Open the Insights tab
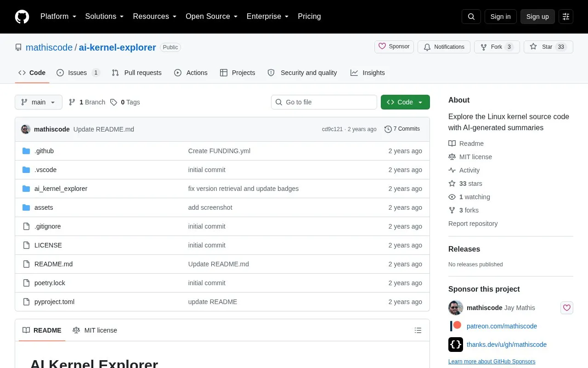The height and width of the screenshot is (368, 588). pyautogui.click(x=367, y=73)
